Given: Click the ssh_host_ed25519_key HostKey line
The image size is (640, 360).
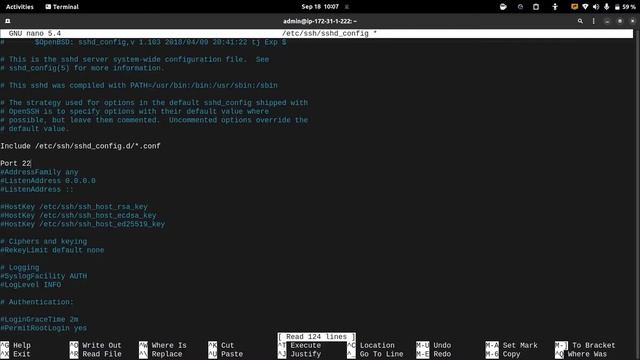Looking at the screenshot, I should pos(82,224).
